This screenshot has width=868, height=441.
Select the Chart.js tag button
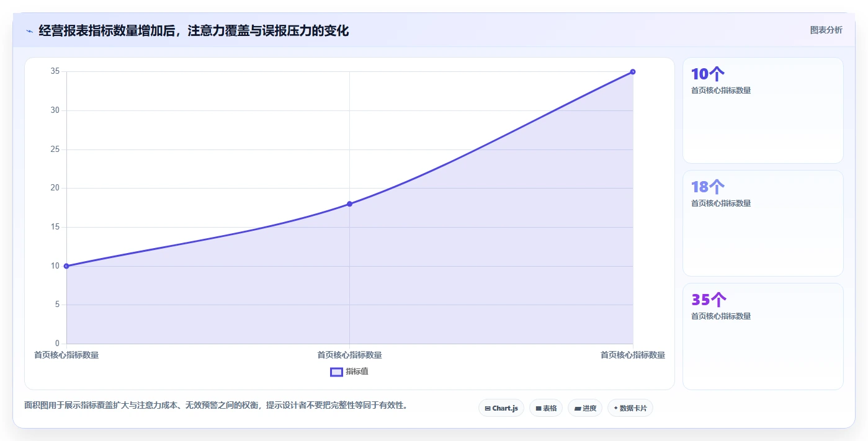click(501, 408)
